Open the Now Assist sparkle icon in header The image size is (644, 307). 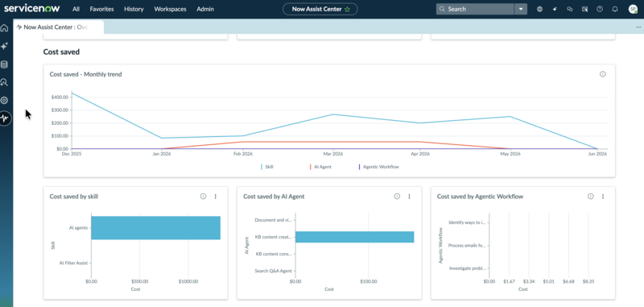pos(555,9)
